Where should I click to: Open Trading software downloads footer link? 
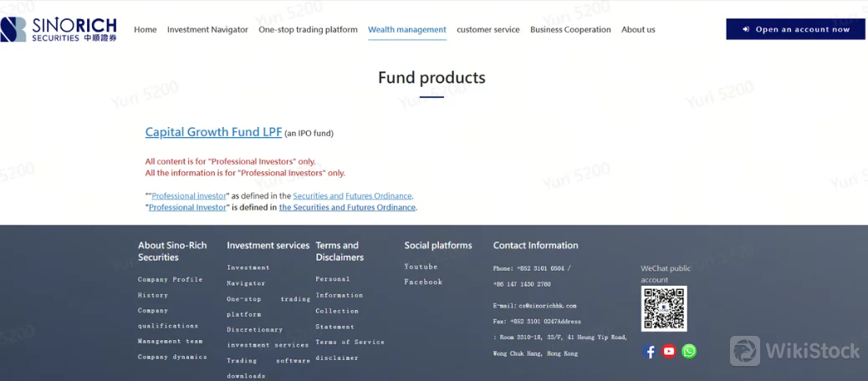click(268, 368)
